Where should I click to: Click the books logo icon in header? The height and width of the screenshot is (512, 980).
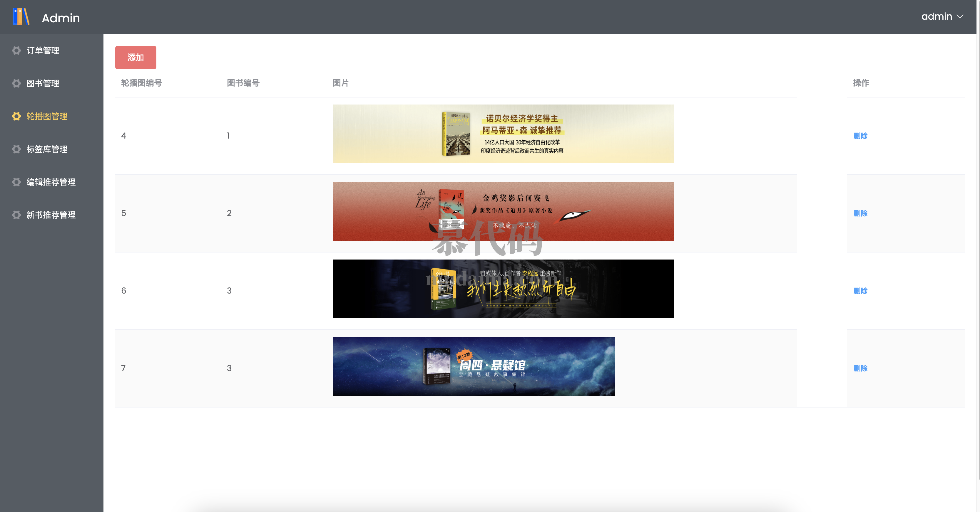coord(21,17)
